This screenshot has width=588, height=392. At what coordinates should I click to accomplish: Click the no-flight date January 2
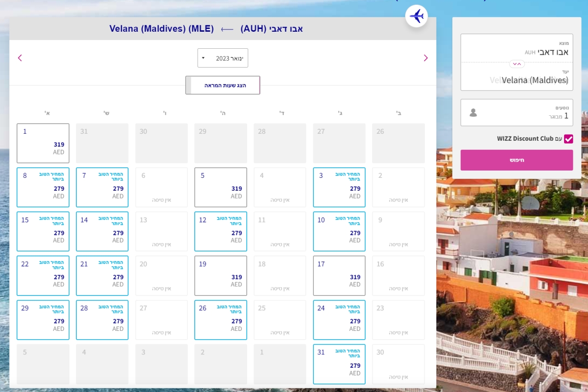click(x=399, y=187)
